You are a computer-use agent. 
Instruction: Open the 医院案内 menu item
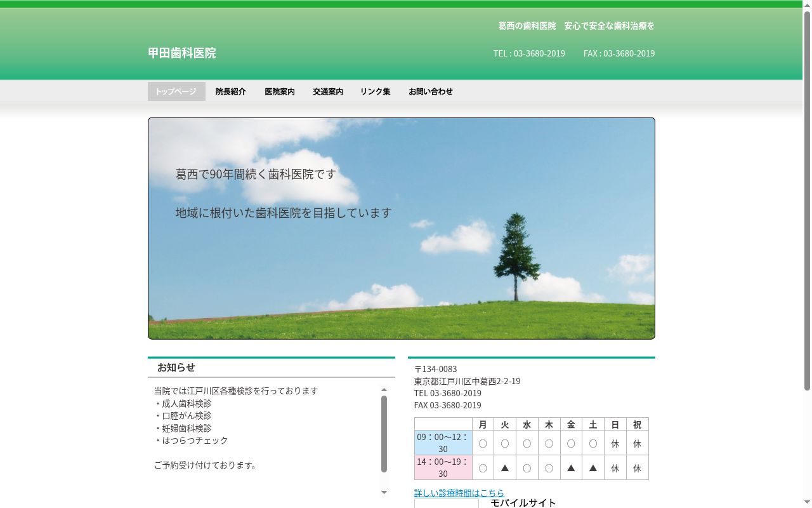point(280,91)
